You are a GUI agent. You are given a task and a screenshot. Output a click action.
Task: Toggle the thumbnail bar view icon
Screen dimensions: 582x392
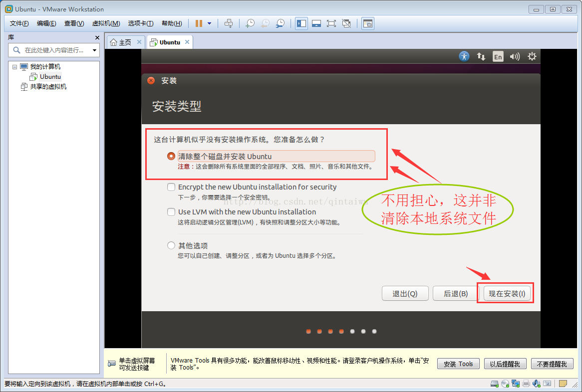[x=316, y=23]
